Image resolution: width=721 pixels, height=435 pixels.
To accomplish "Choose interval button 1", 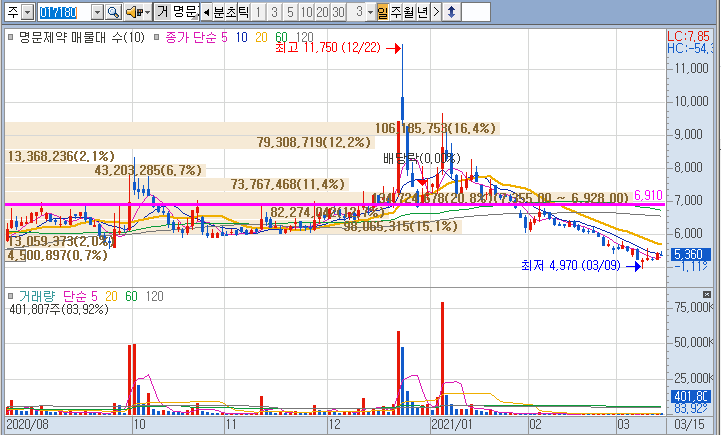I will pyautogui.click(x=258, y=12).
